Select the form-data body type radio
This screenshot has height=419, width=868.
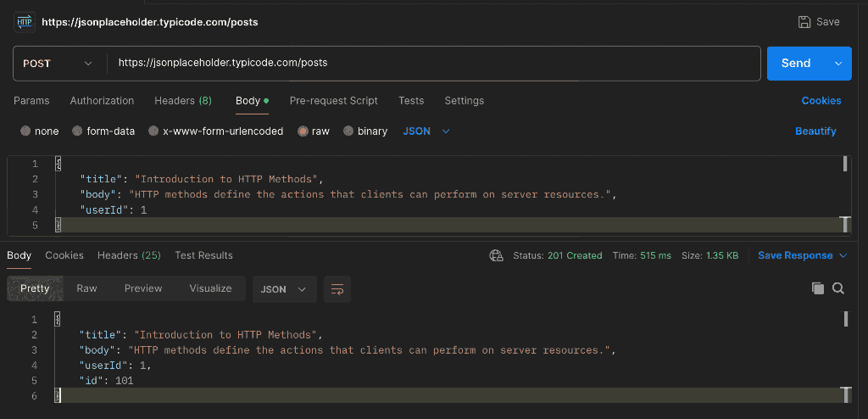point(77,131)
